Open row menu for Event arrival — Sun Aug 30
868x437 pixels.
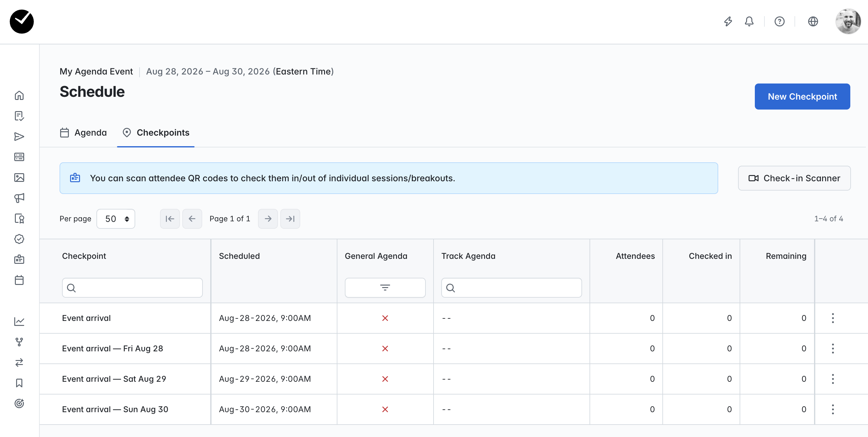(x=832, y=409)
